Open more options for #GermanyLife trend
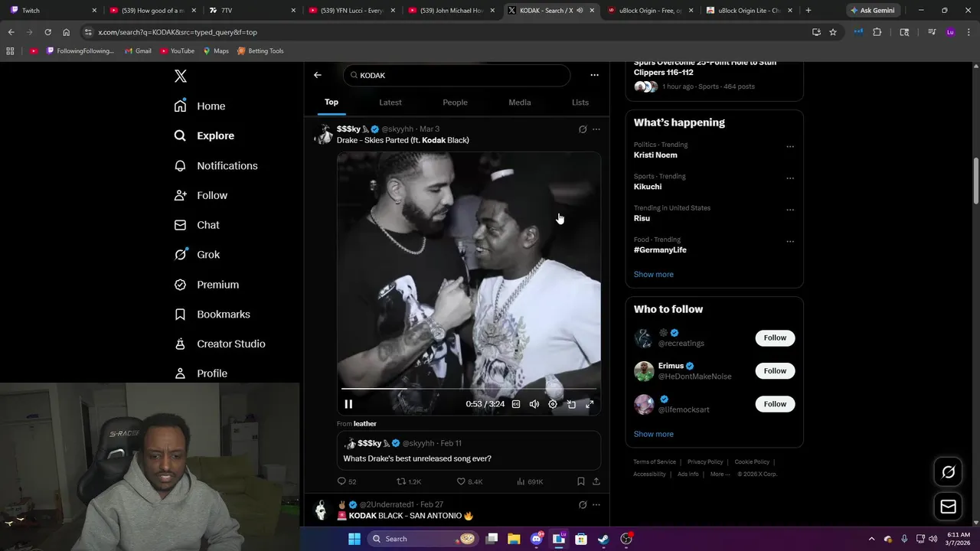The height and width of the screenshot is (551, 980). [x=790, y=241]
